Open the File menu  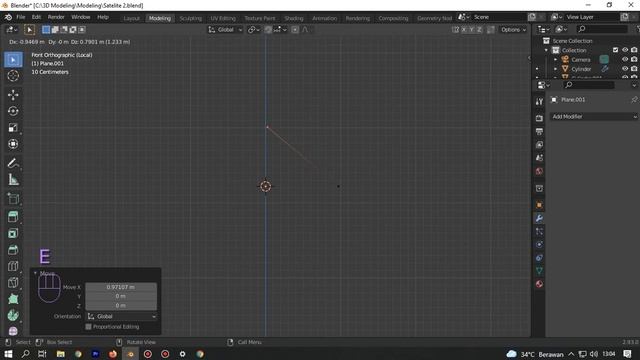click(20, 17)
